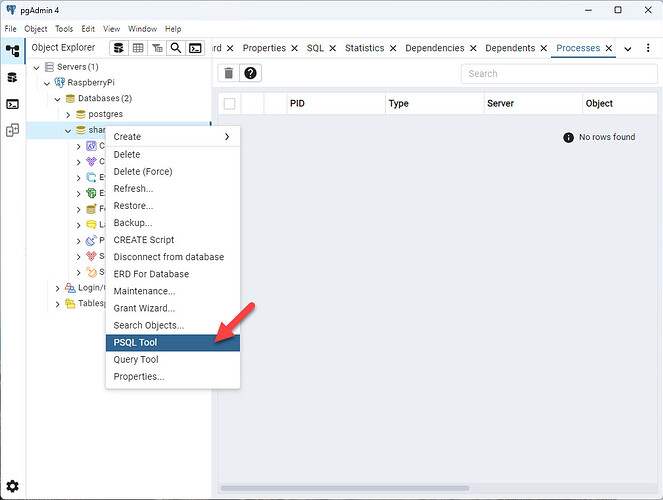Open the terminal sidebar icon below the database icon
Screen dimensions: 663x500
[x=12, y=104]
